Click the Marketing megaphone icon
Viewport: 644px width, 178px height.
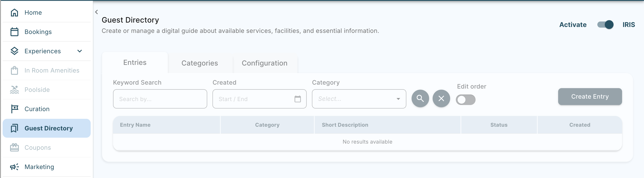14,167
